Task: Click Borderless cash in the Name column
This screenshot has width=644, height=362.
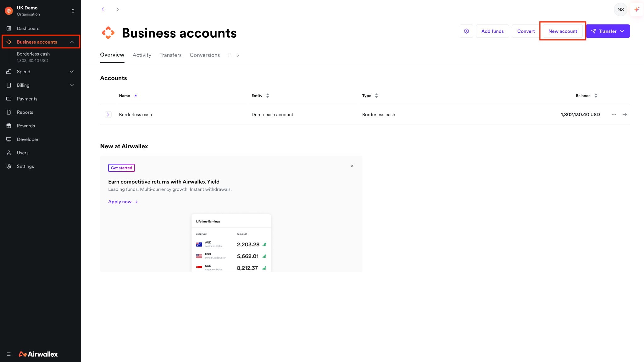Action: tap(136, 115)
